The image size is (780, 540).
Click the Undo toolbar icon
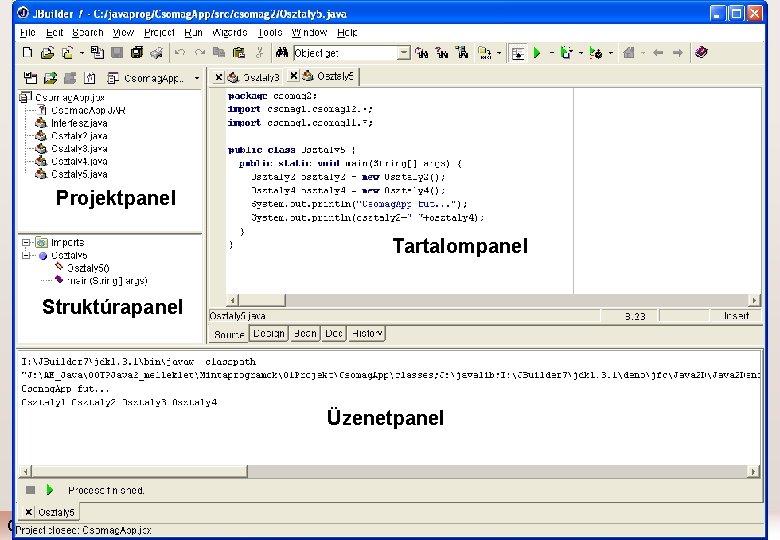click(180, 52)
